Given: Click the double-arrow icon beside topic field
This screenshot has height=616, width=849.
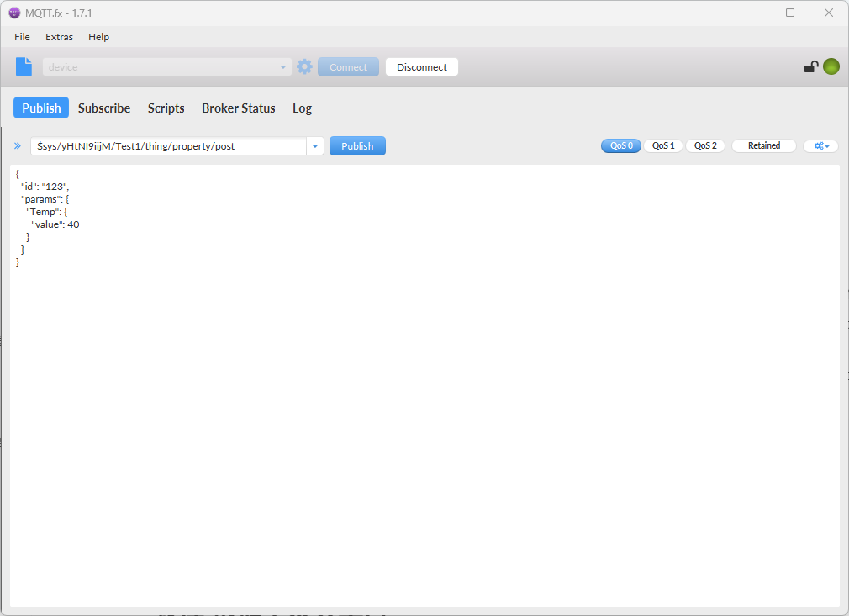Looking at the screenshot, I should coord(18,146).
